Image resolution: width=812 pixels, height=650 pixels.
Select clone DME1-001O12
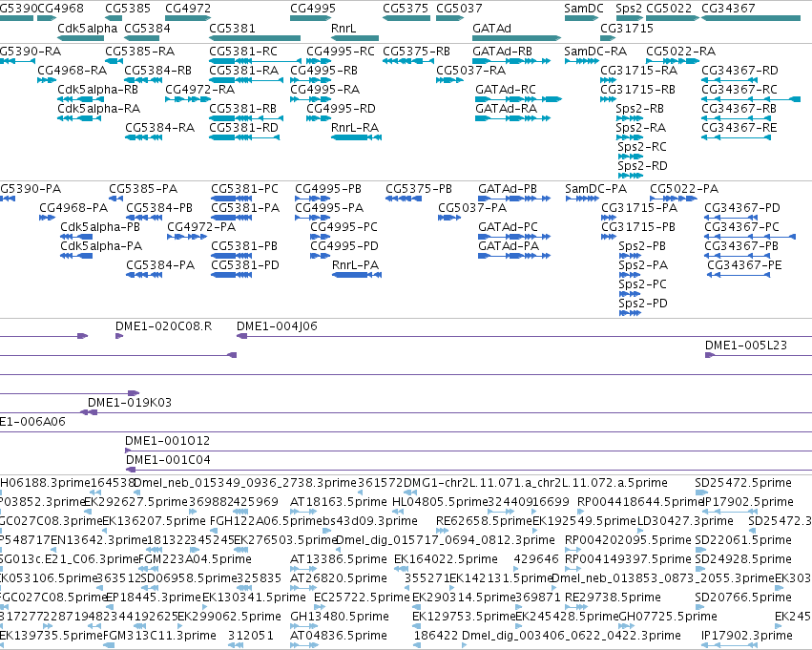[x=468, y=451]
